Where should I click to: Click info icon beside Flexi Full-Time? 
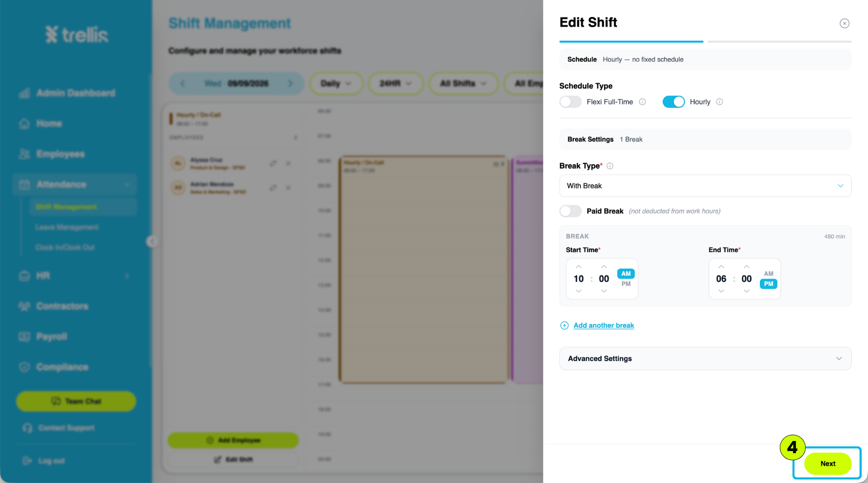(642, 102)
